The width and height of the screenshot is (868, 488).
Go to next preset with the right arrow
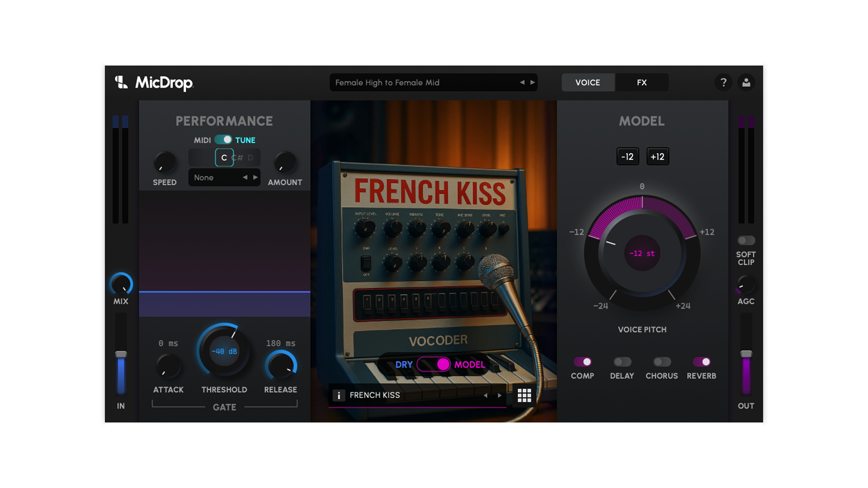(x=533, y=82)
